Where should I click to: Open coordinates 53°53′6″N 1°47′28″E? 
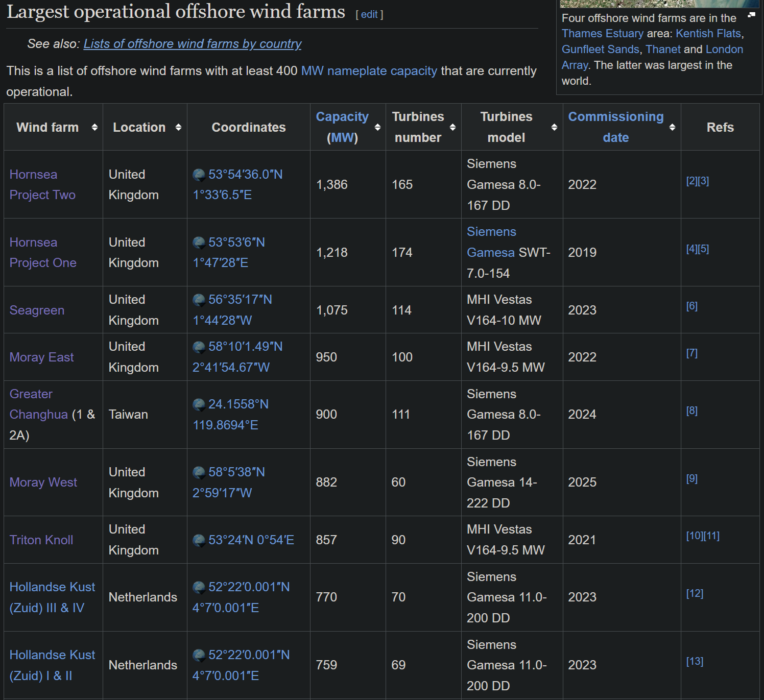(x=229, y=253)
